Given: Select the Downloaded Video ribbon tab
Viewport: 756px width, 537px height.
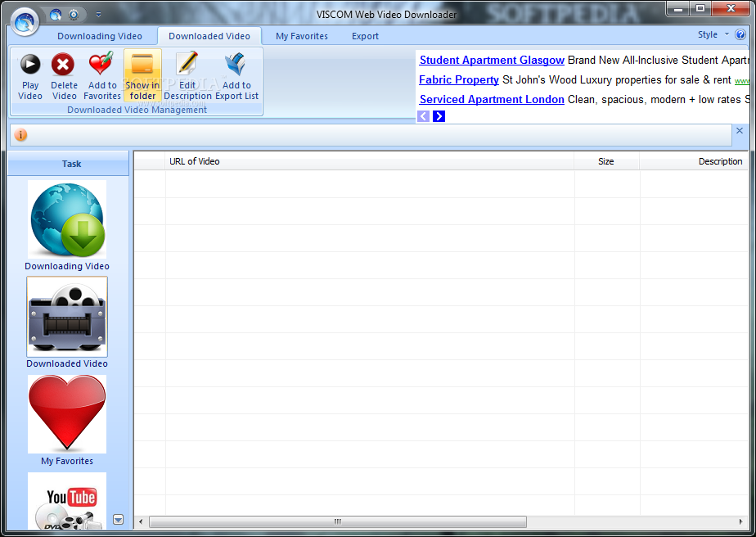Looking at the screenshot, I should (209, 36).
